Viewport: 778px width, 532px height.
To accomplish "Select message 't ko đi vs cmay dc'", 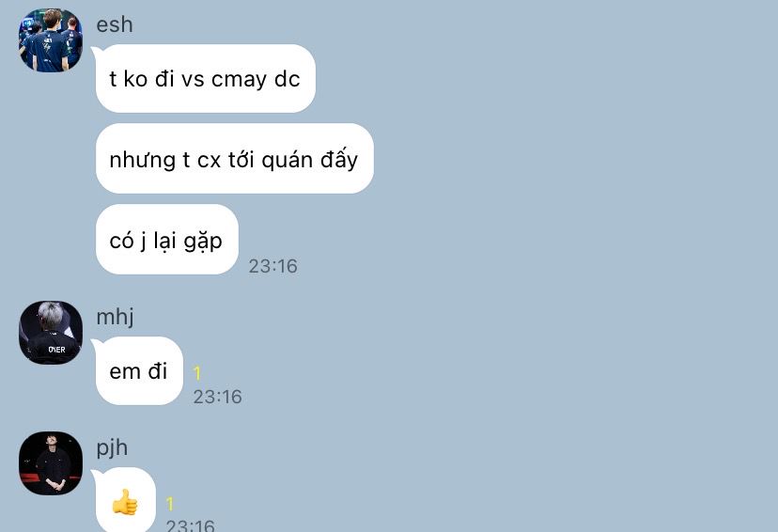I will pos(206,78).
